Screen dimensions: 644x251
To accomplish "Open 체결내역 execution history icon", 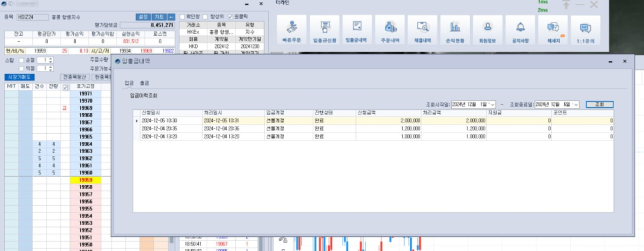I will point(422,30).
